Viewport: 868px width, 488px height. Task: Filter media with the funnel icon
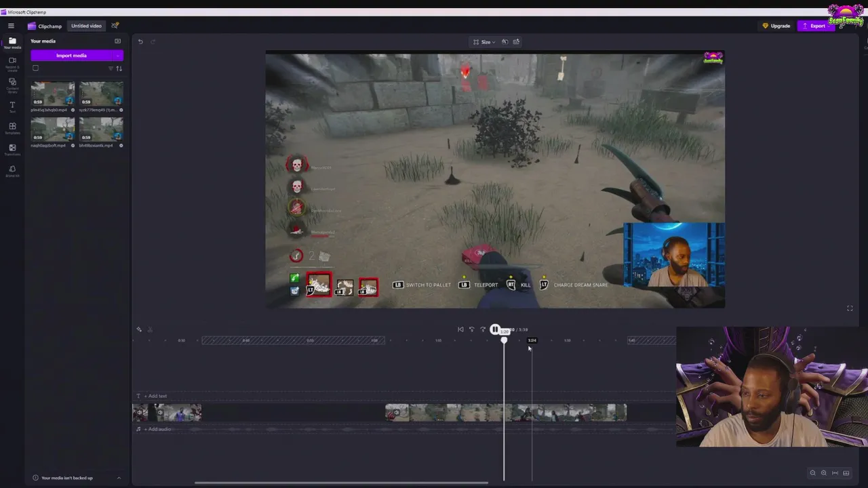(x=111, y=68)
